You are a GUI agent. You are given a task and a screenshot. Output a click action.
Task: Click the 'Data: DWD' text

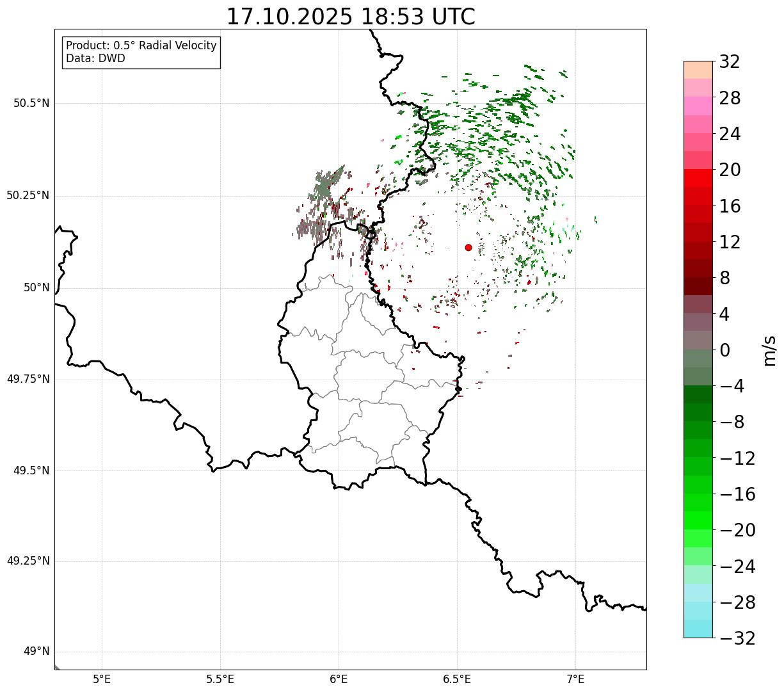click(95, 59)
